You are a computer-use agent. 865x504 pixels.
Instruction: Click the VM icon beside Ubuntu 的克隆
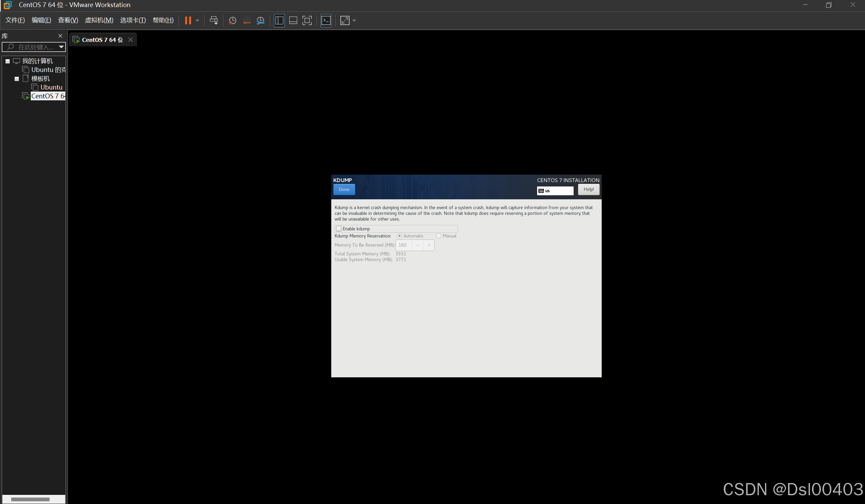(26, 70)
